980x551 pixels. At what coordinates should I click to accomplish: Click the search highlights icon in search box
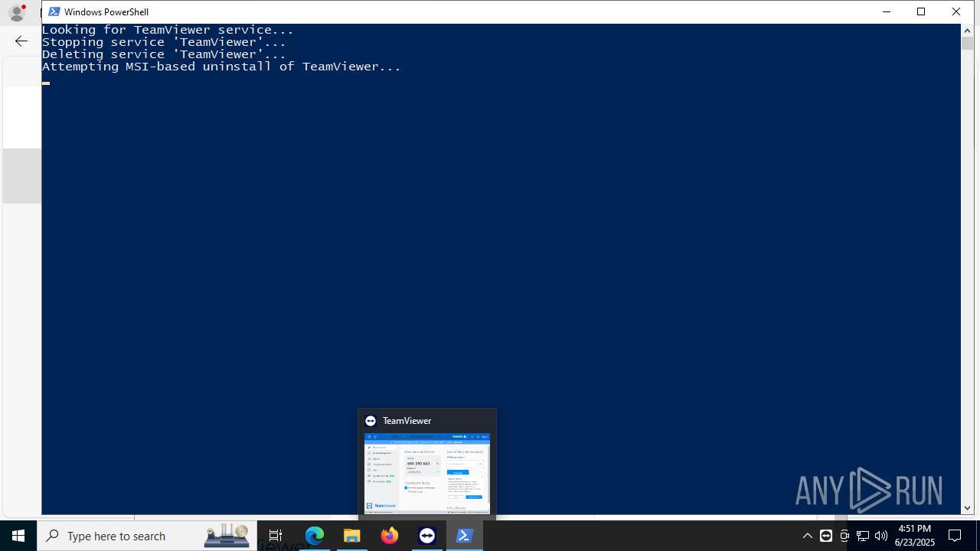tap(227, 535)
